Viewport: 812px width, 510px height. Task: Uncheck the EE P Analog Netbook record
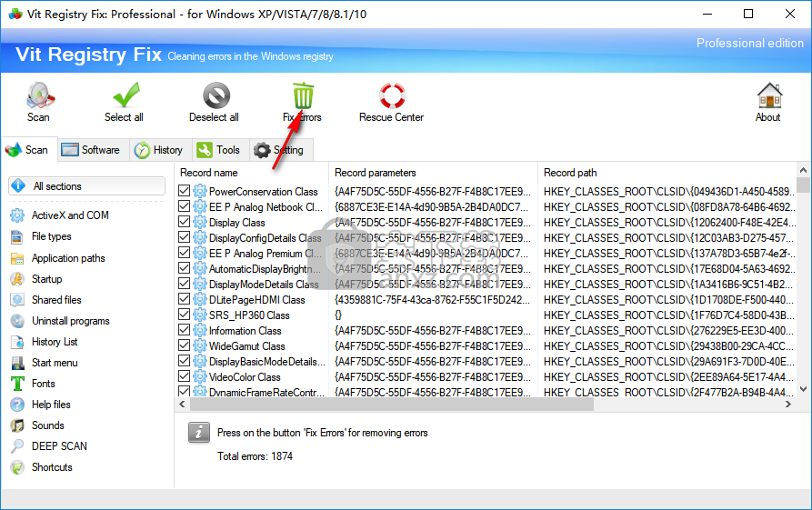pyautogui.click(x=184, y=206)
